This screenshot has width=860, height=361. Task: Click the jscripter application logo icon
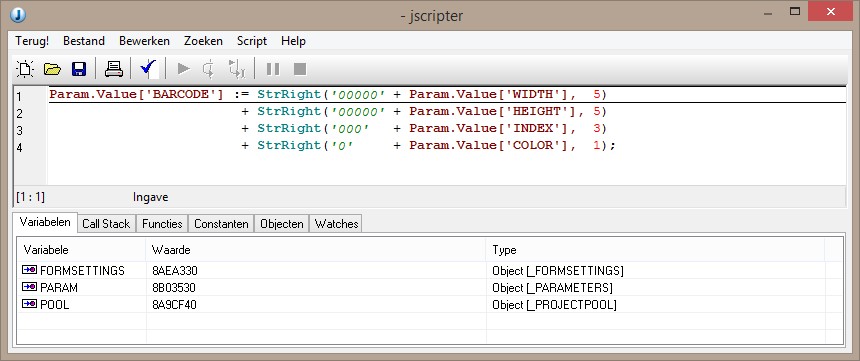point(18,15)
